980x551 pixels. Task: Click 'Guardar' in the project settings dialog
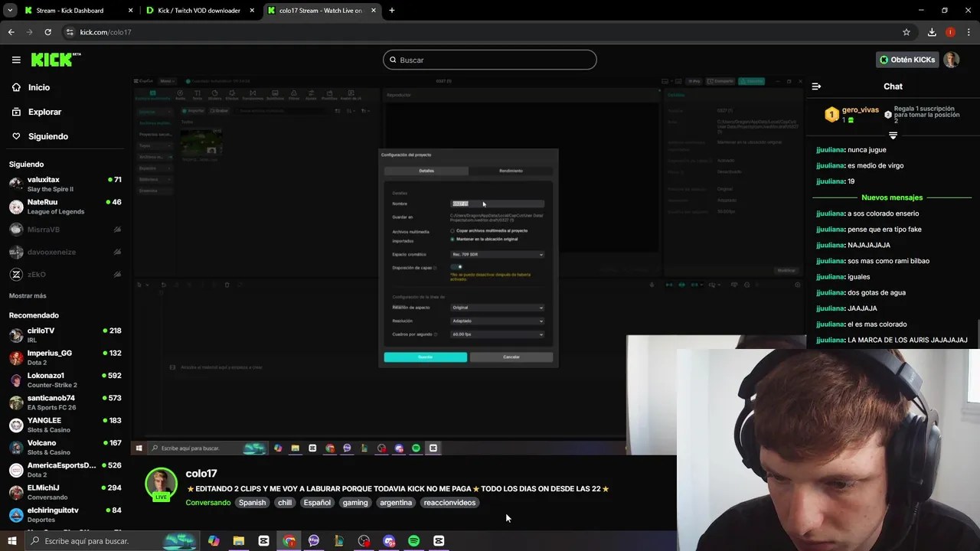426,357
